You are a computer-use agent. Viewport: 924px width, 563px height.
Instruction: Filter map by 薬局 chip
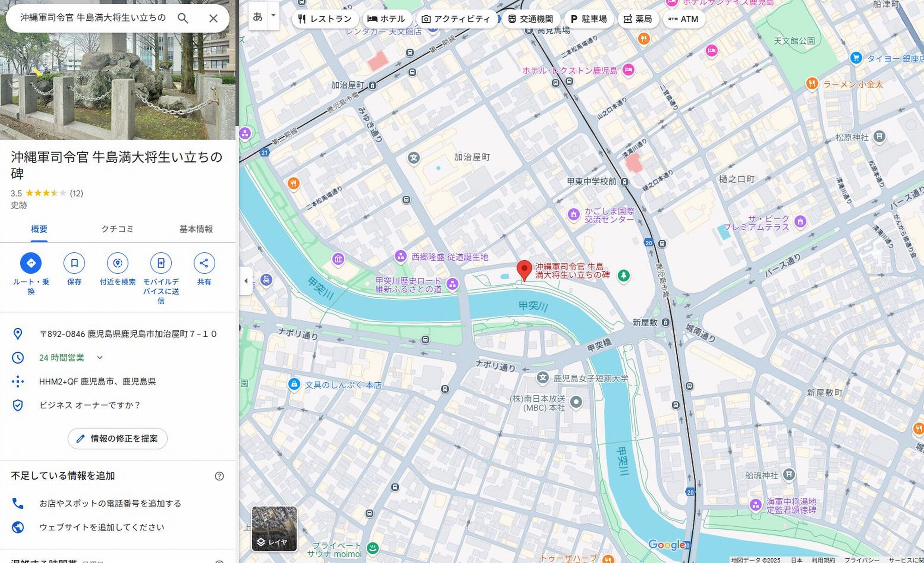pos(638,19)
